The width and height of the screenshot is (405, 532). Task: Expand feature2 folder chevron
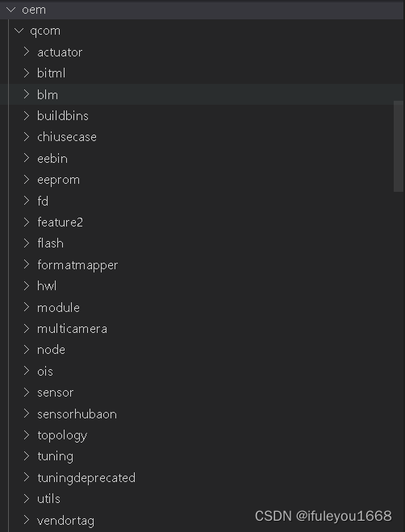27,222
